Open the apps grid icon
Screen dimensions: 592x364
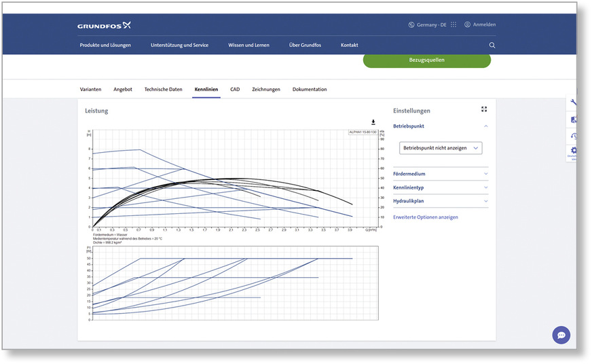[x=454, y=24]
